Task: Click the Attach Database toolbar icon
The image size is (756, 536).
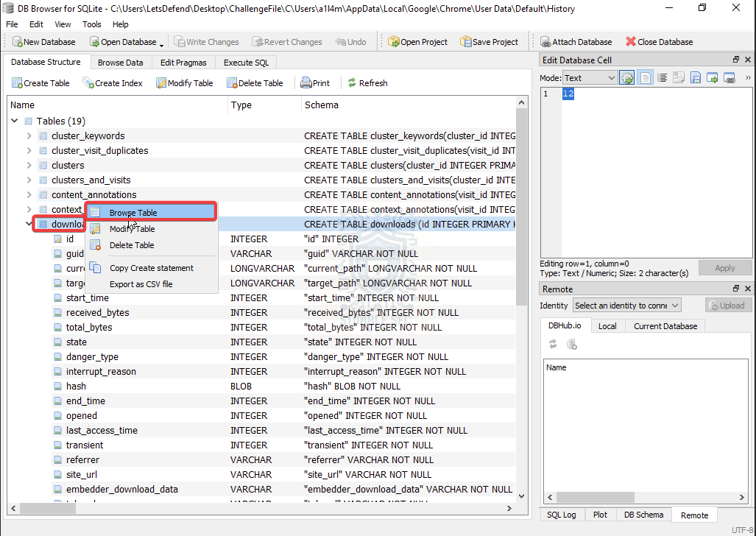Action: 545,42
